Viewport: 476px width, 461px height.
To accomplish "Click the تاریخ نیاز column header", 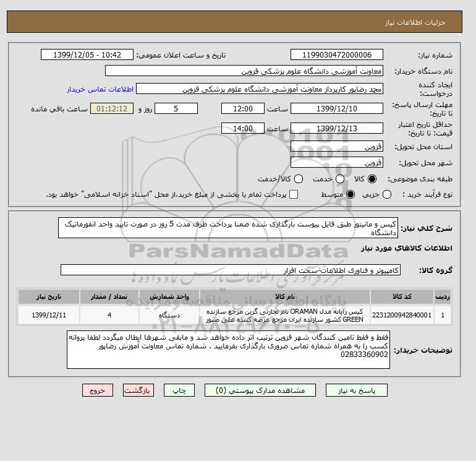I will click(49, 296).
